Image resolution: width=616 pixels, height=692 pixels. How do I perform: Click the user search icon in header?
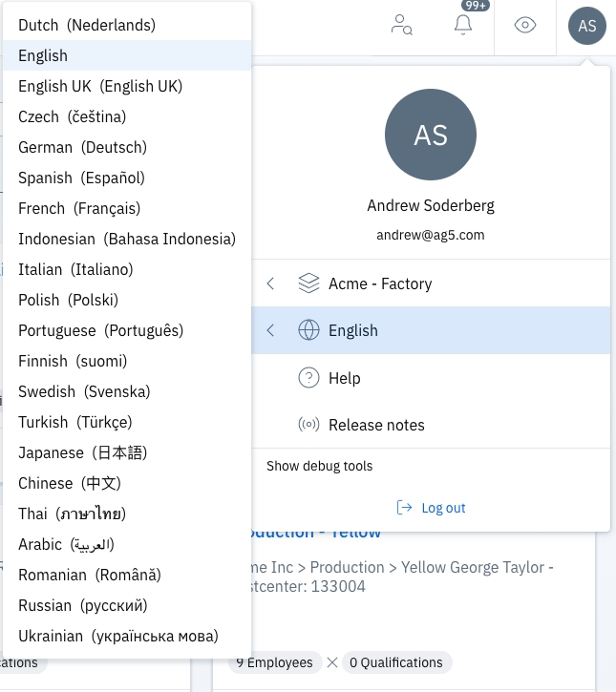402,25
